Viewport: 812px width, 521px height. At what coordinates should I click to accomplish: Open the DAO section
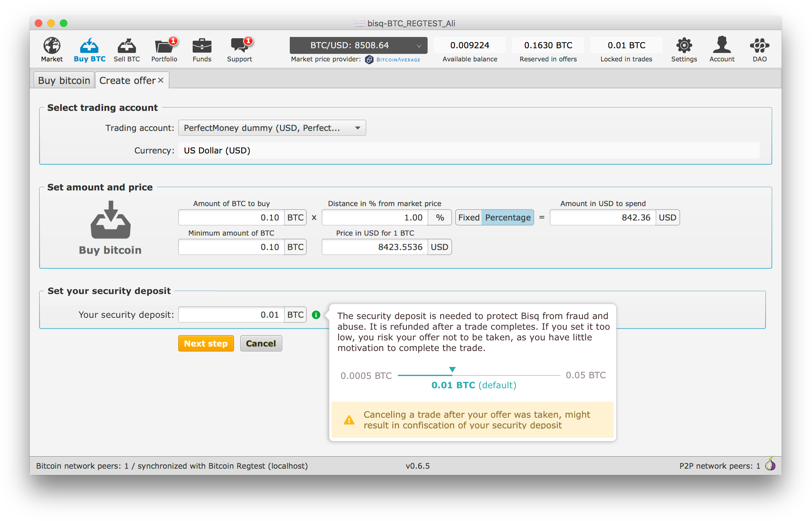click(759, 49)
